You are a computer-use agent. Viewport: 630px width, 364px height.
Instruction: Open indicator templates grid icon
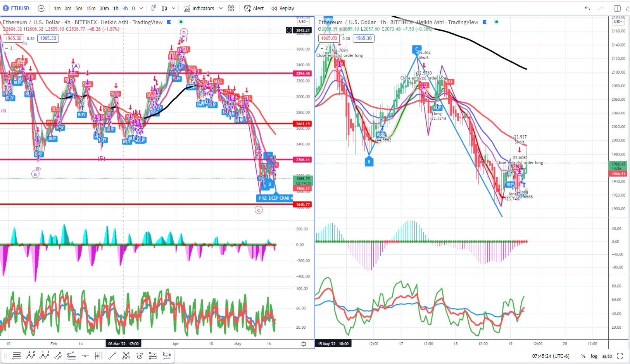[231, 8]
